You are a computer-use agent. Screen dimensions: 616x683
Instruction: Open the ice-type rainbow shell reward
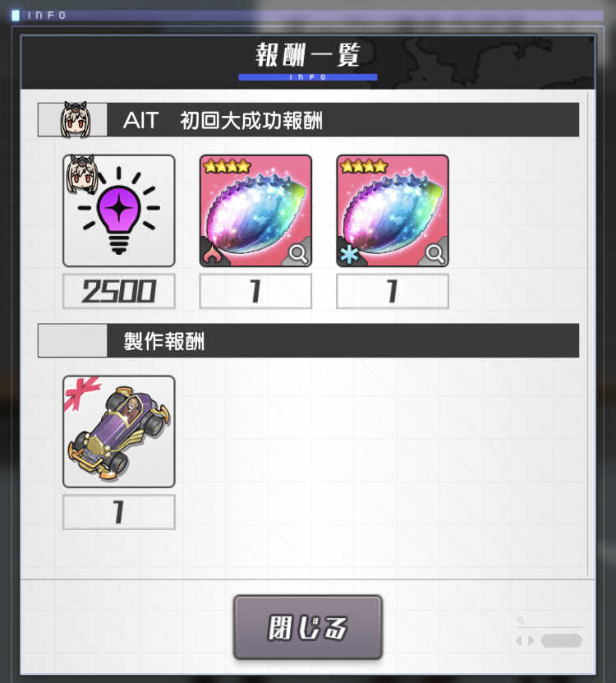tap(393, 211)
